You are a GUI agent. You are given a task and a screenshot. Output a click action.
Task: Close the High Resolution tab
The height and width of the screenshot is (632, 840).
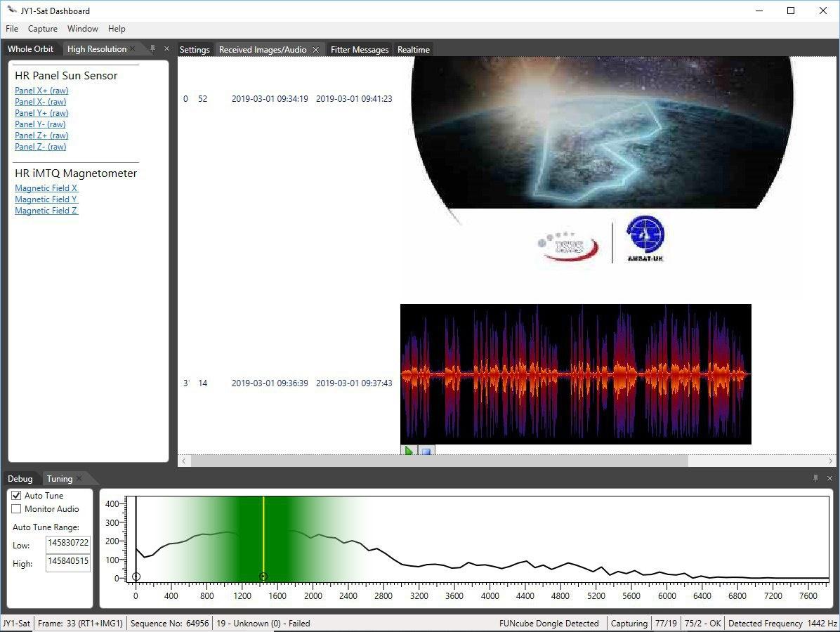133,49
